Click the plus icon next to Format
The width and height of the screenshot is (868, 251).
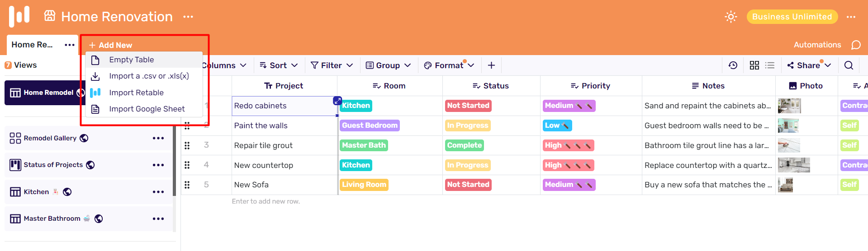pos(491,65)
